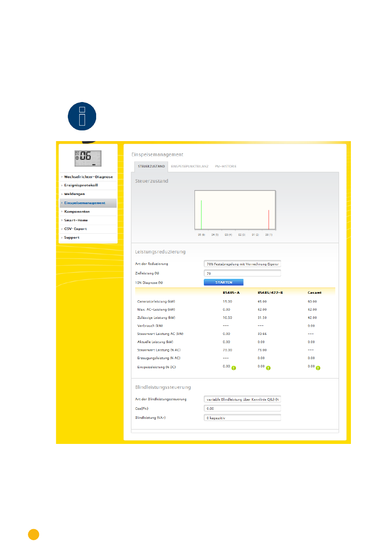392x555 pixels.
Task: Click value 30.66 in Steuerwert Leistung AC row
Action: [262, 334]
